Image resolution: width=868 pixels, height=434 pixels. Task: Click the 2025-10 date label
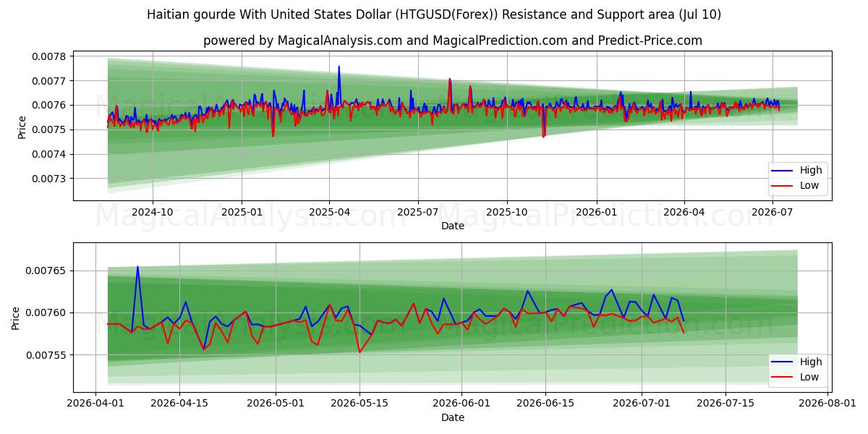click(506, 213)
